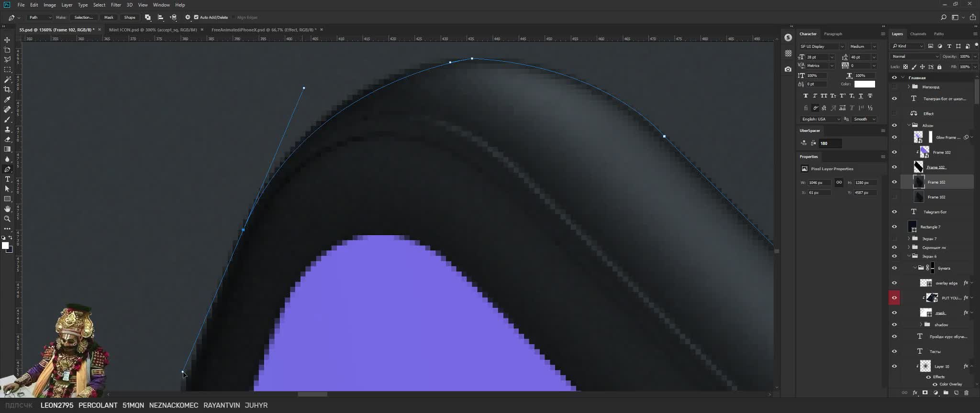
Task: Expand the Мегазорд group
Action: [x=909, y=87]
